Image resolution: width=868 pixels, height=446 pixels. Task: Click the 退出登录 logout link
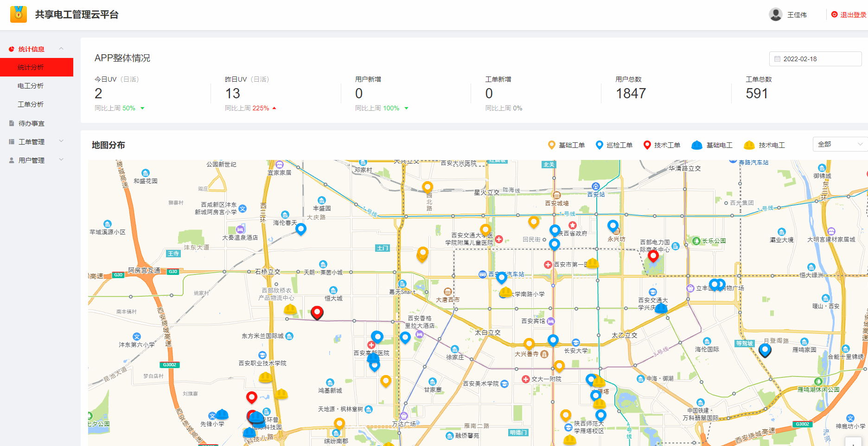(849, 15)
